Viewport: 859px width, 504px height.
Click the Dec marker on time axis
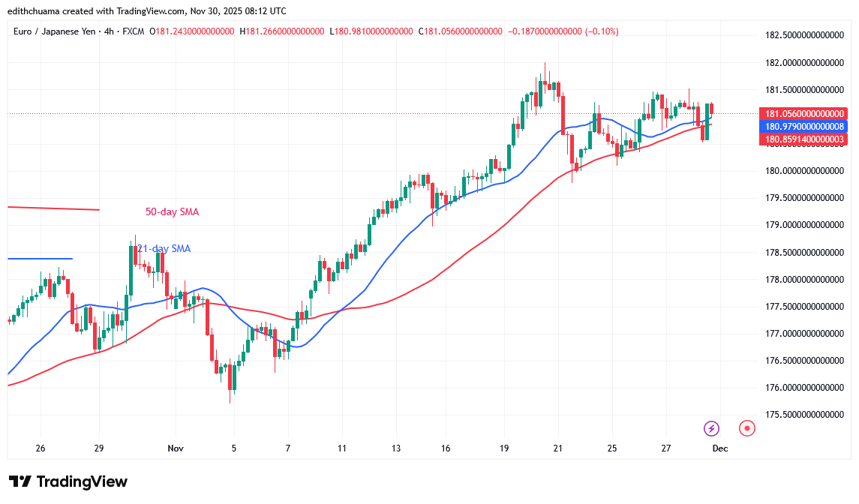(719, 448)
